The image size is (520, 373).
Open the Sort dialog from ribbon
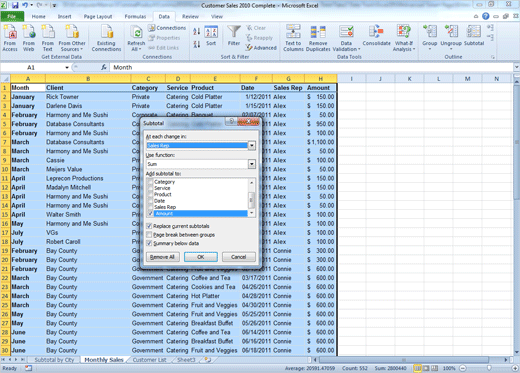[211, 36]
